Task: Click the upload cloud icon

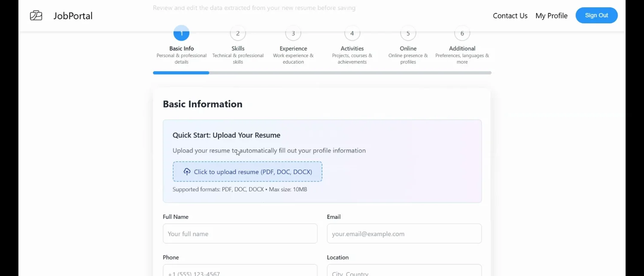Action: [187, 172]
